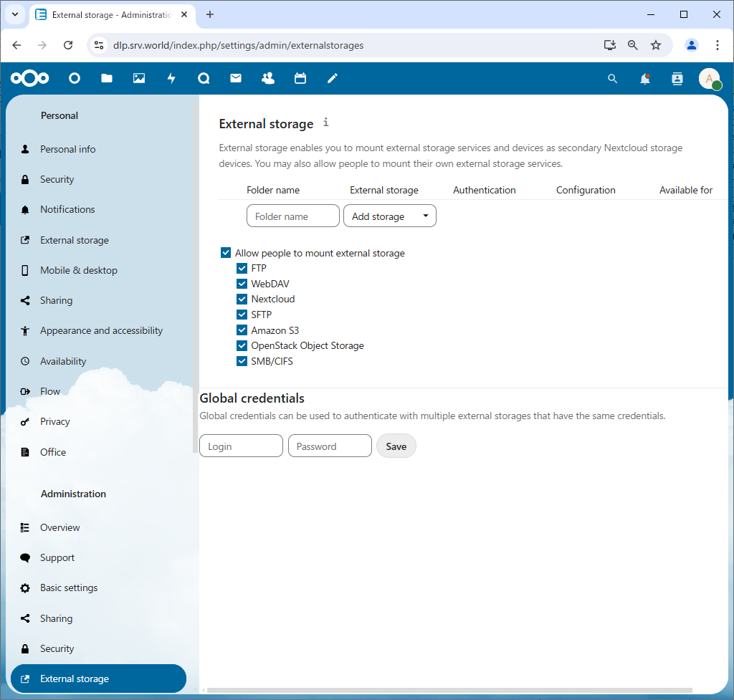Toggle the WebDAV checkbox
Viewport: 734px width, 700px height.
tap(242, 284)
